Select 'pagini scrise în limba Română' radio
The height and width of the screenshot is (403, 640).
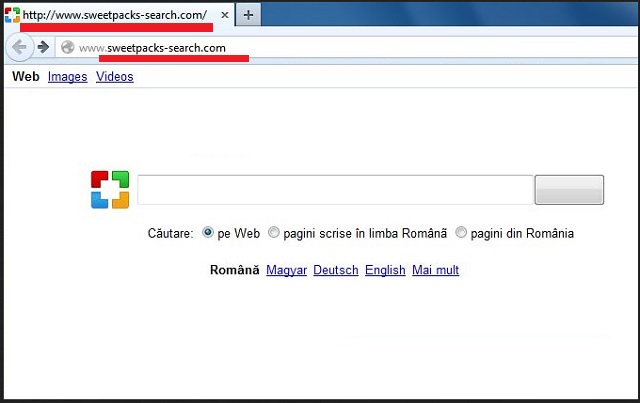273,232
